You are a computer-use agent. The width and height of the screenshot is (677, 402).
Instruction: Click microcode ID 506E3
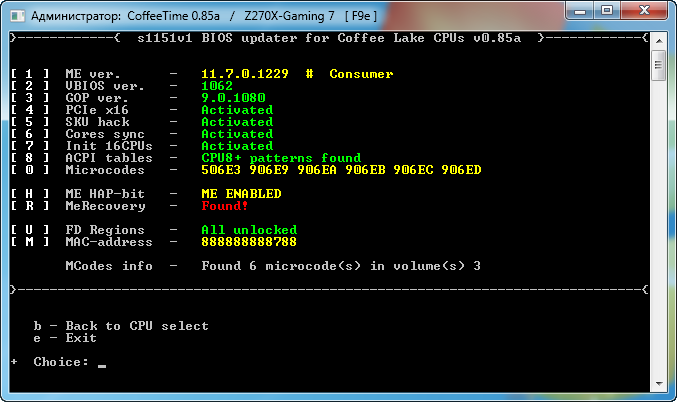click(221, 170)
